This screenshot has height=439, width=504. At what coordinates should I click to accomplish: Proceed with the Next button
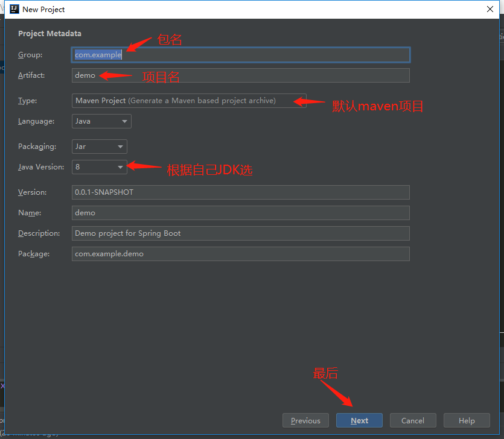(x=359, y=420)
